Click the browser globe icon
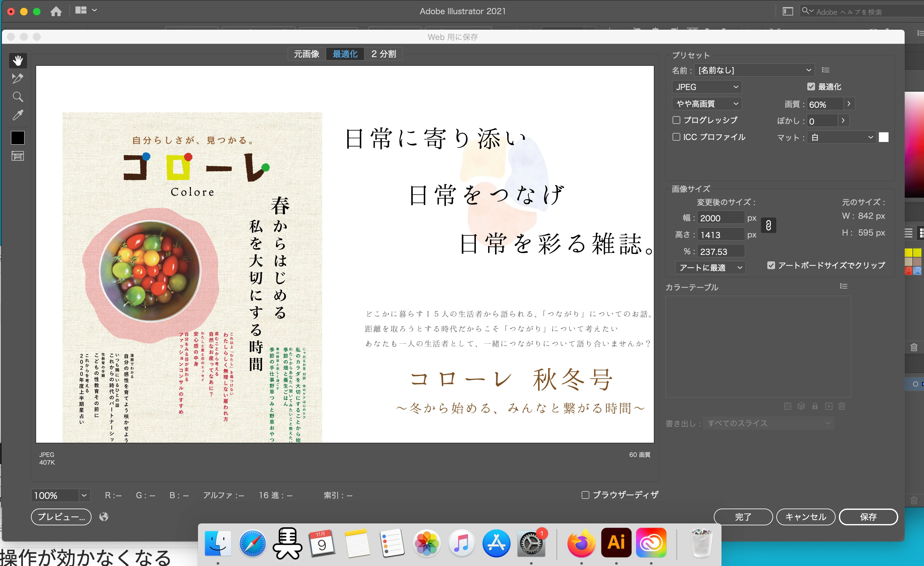The height and width of the screenshot is (566, 924). pyautogui.click(x=104, y=517)
